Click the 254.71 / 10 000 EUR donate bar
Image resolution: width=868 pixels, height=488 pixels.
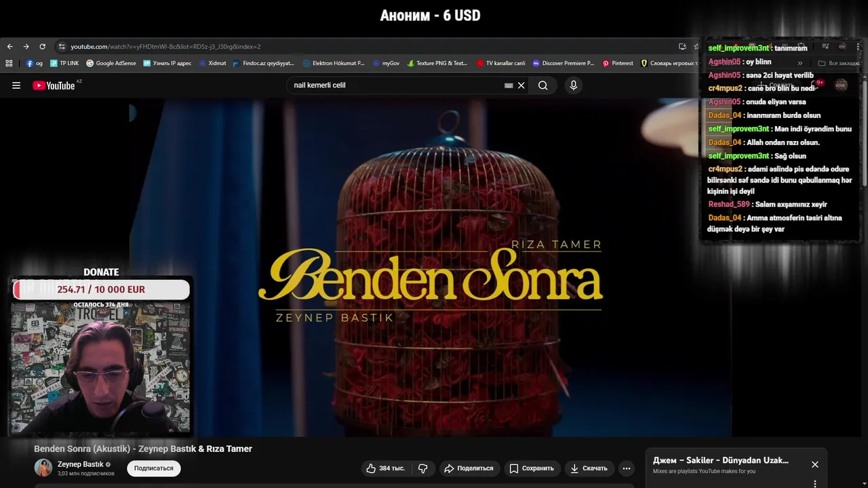[101, 289]
